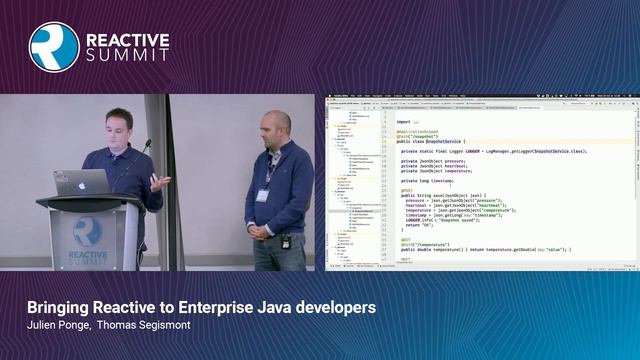Click the 'private long timestamp;' field
Viewport: 640px width, 360px height.
click(x=427, y=181)
